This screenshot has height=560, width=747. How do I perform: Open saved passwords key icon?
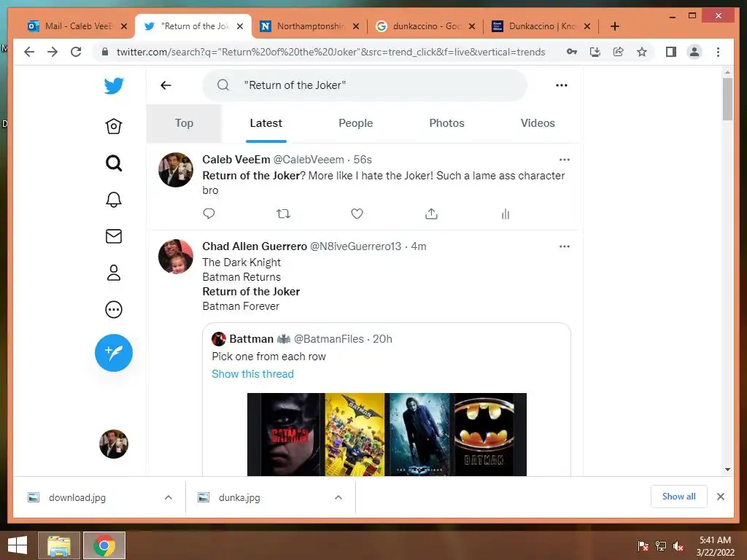click(x=572, y=52)
